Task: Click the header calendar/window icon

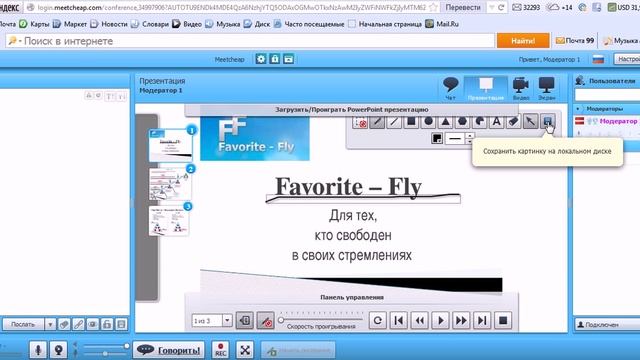Action: pyautogui.click(x=289, y=59)
